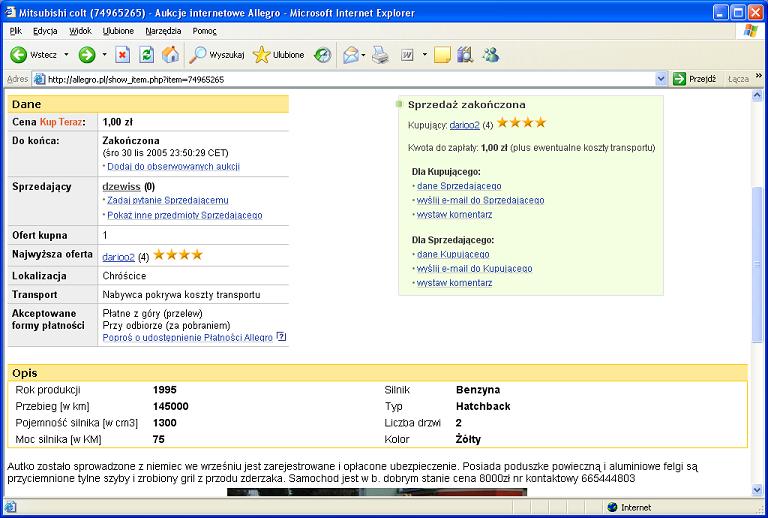
Task: Open the forward history dropdown arrow
Action: pos(104,55)
